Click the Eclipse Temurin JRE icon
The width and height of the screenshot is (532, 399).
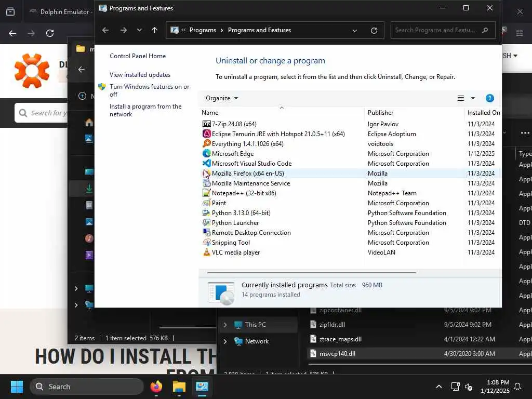[206, 134]
